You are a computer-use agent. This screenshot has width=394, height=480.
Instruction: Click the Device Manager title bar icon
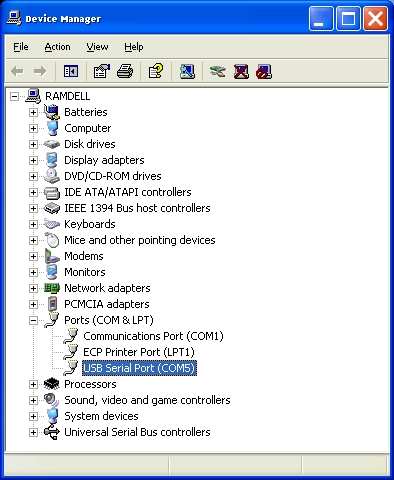click(14, 18)
